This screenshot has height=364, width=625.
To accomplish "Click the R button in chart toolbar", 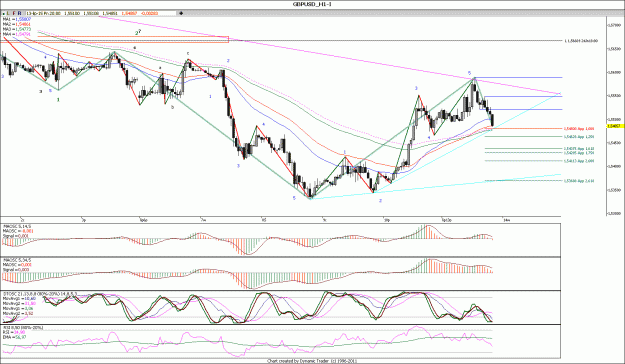I will 19,13.
